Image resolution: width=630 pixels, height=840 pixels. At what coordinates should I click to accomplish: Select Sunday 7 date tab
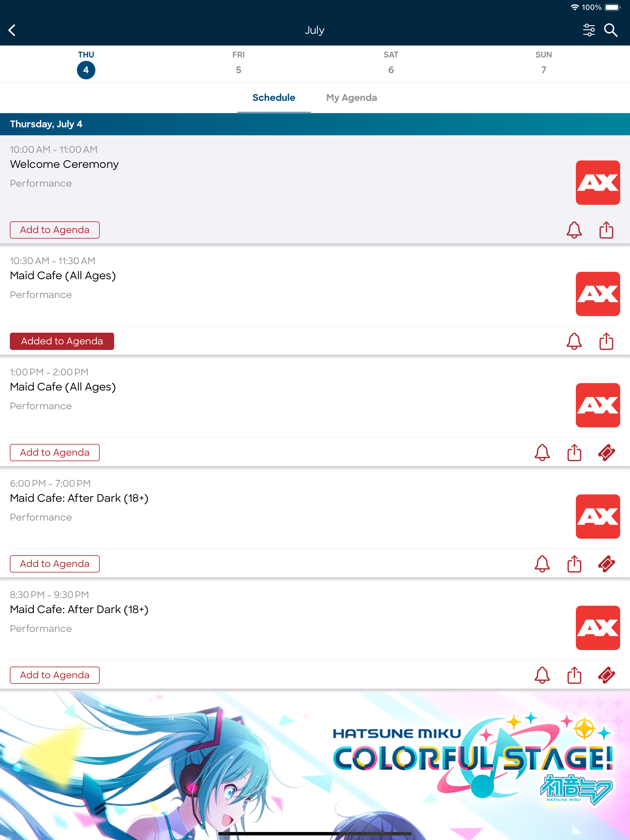coord(543,63)
